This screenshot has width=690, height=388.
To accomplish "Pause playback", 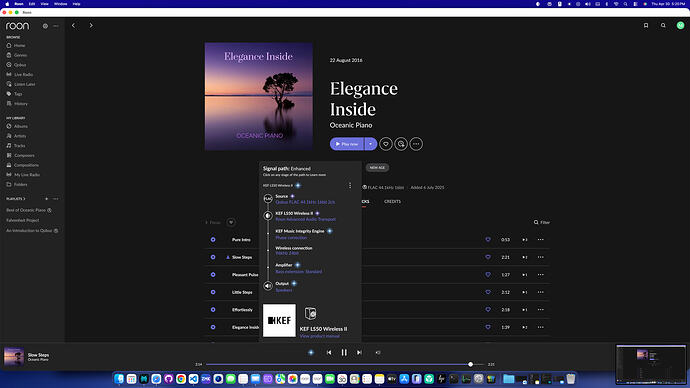I will pos(344,352).
